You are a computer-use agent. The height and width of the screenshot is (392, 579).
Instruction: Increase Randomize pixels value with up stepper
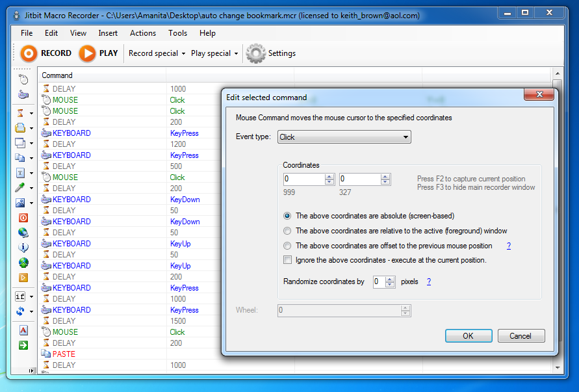click(389, 280)
